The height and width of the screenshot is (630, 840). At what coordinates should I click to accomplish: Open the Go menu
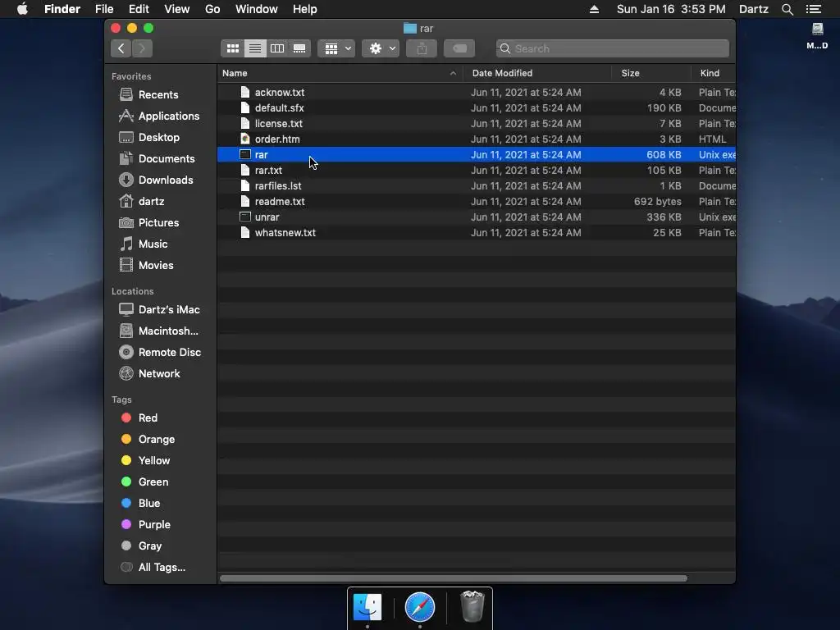tap(212, 9)
